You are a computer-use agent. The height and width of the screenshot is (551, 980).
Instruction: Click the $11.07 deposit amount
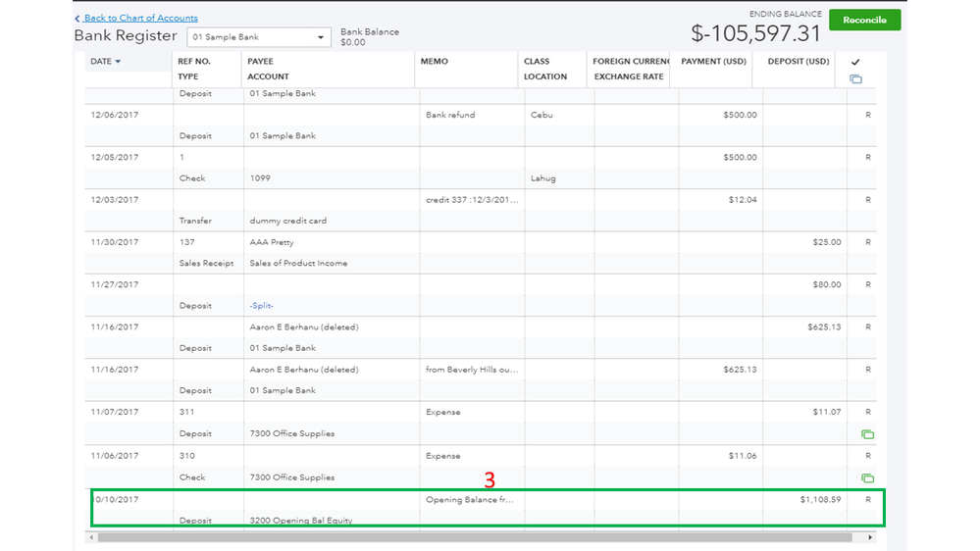(x=827, y=413)
